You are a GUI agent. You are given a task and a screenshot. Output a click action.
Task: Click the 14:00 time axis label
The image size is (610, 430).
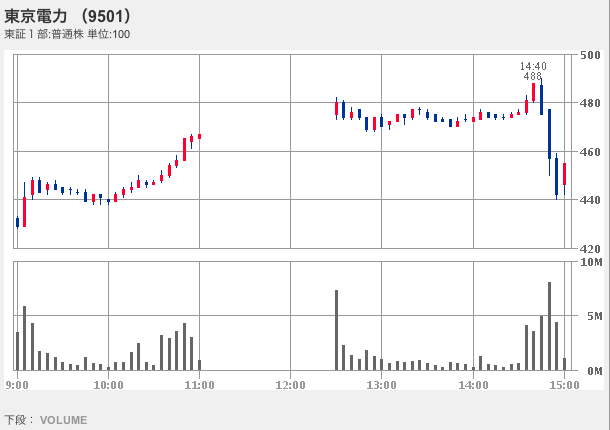[473, 385]
